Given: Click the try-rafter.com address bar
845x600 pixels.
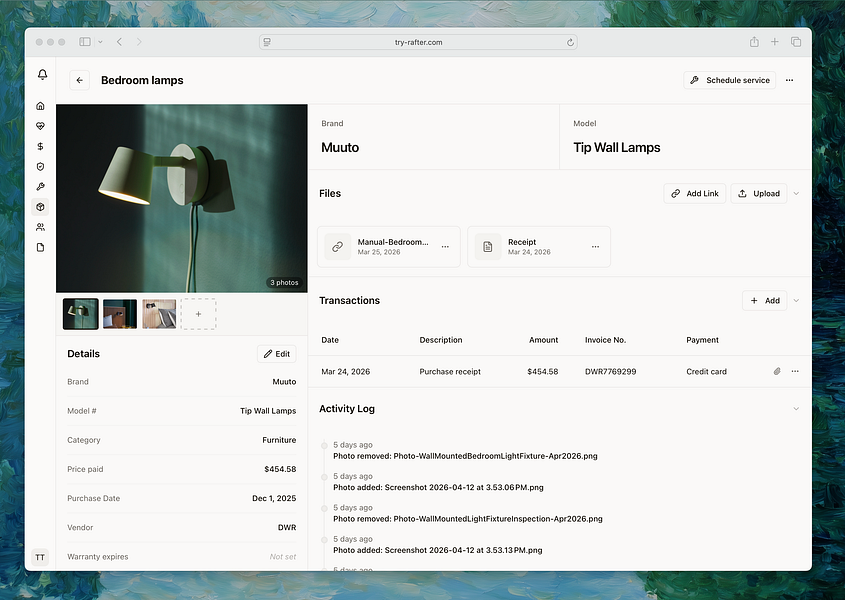Looking at the screenshot, I should [418, 42].
